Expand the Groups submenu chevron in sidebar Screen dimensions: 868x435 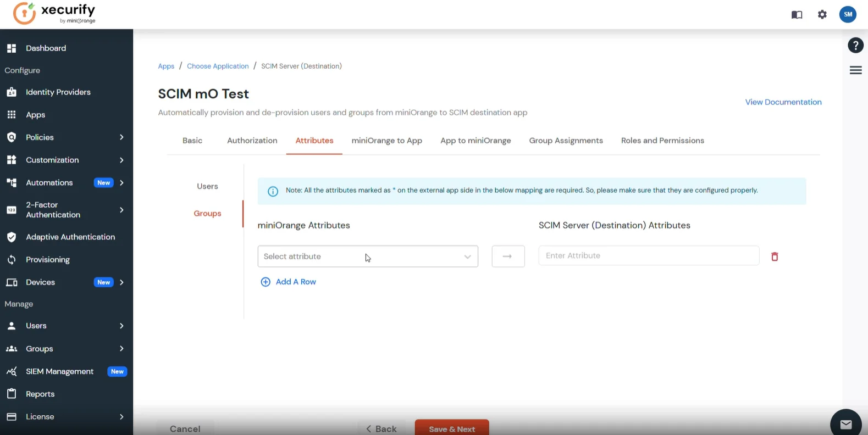(121, 349)
